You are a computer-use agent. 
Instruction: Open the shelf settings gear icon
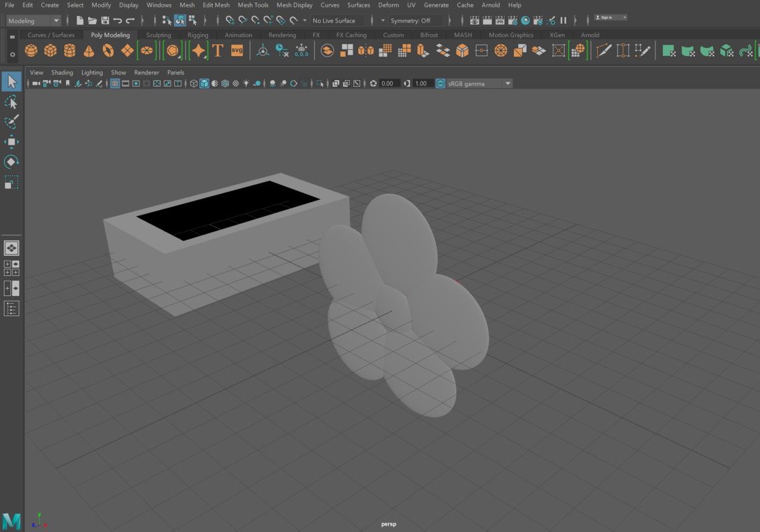pyautogui.click(x=13, y=54)
